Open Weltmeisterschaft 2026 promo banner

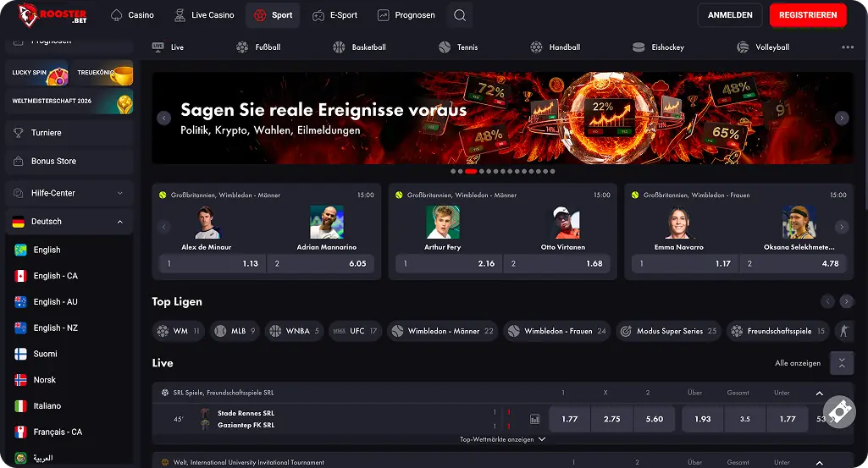pos(69,102)
